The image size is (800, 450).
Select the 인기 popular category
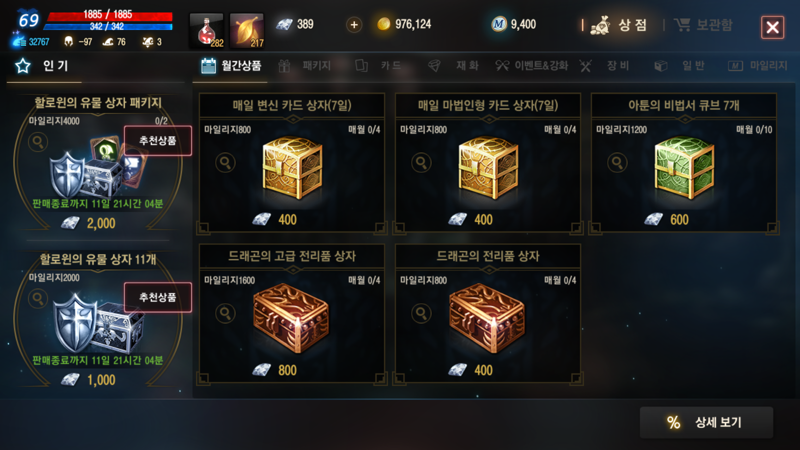coord(42,66)
